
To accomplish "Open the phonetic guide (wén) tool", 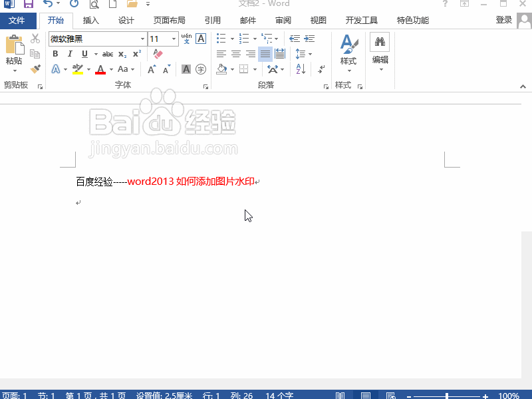I will (186, 39).
